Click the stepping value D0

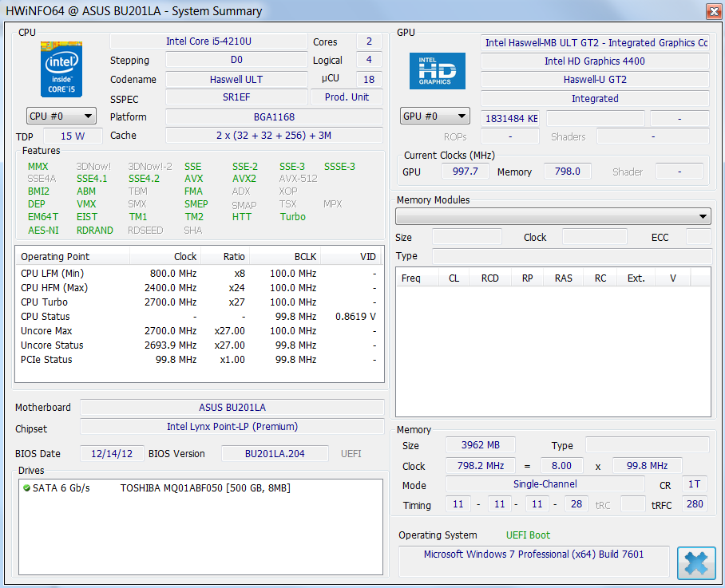click(x=236, y=60)
